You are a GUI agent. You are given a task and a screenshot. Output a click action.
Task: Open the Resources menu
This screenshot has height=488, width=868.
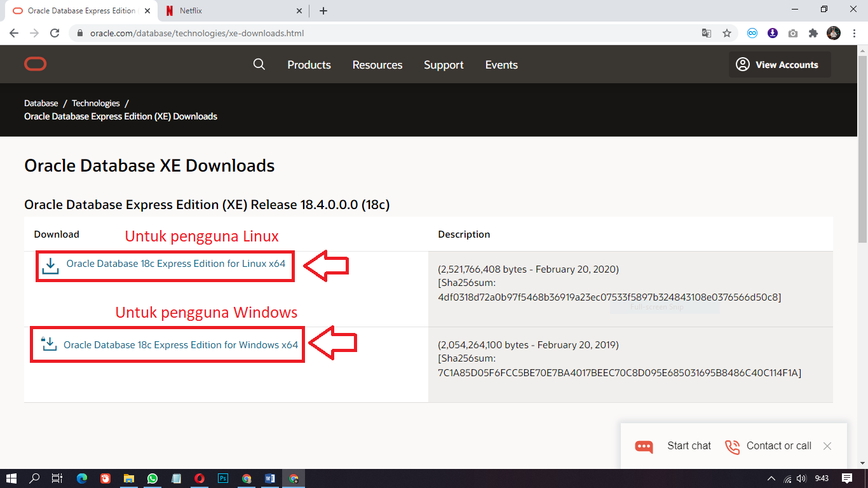point(377,64)
